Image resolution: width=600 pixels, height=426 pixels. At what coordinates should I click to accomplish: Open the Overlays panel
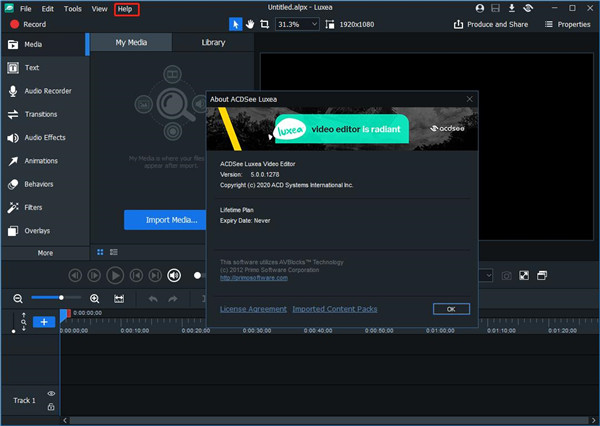44,231
